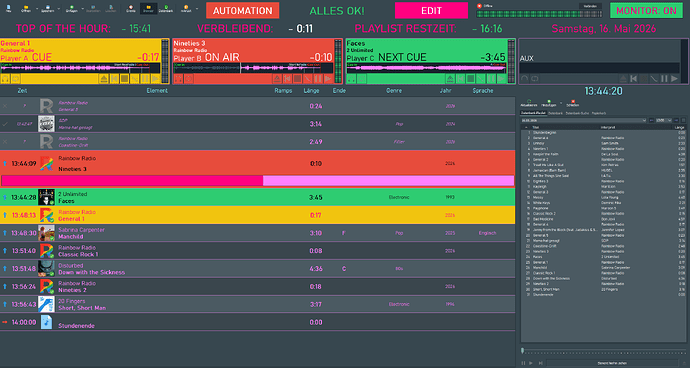The height and width of the screenshot is (368, 690).
Task: Open the Datenbank toolbar icon
Action: (166, 8)
